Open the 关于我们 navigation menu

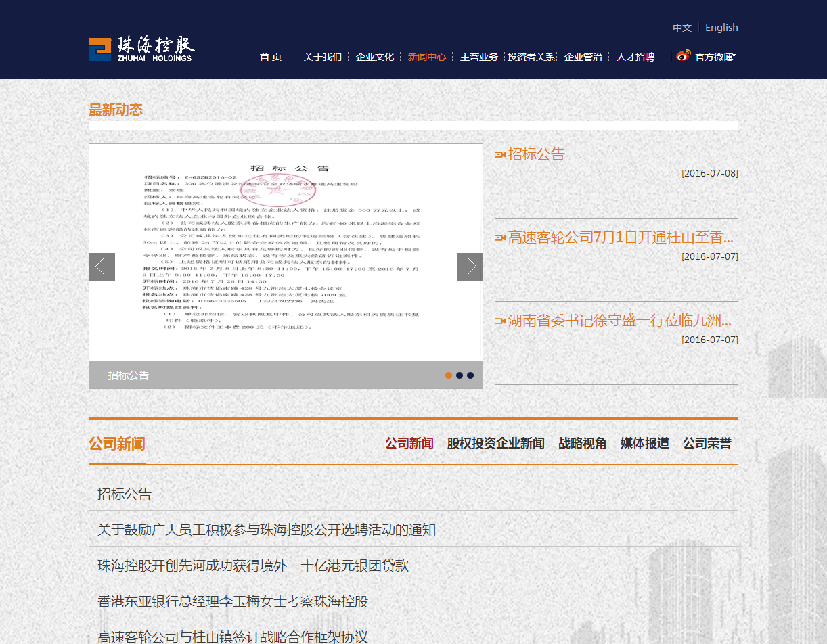pyautogui.click(x=323, y=57)
